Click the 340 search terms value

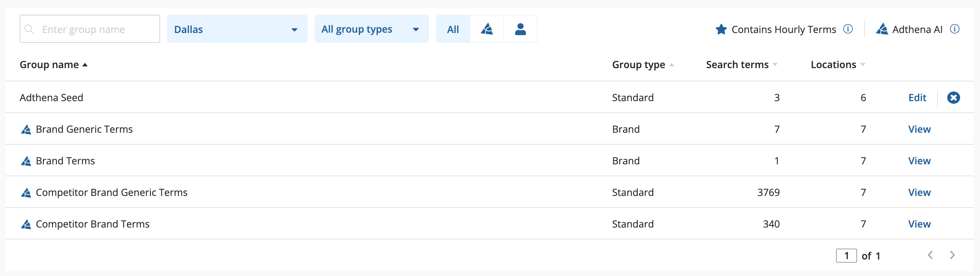(x=771, y=224)
